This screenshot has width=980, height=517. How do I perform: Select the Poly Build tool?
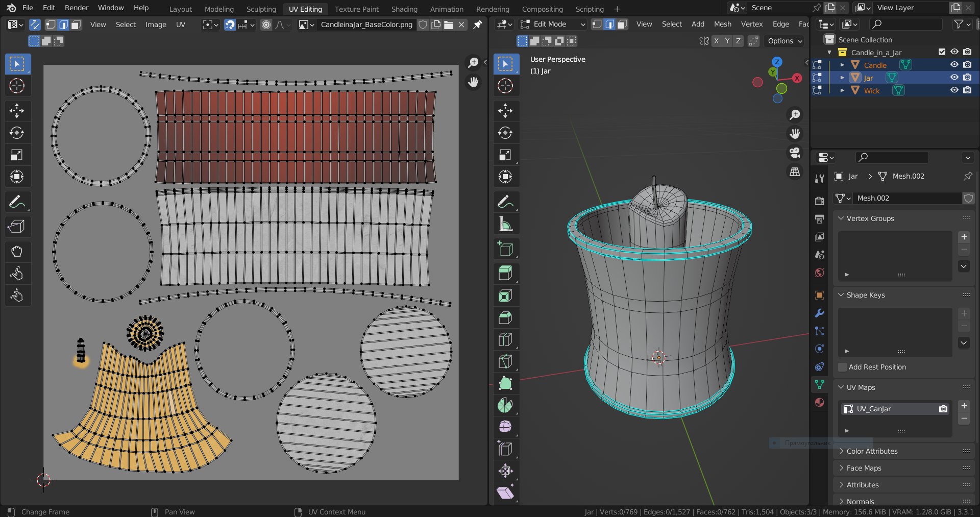(x=505, y=383)
